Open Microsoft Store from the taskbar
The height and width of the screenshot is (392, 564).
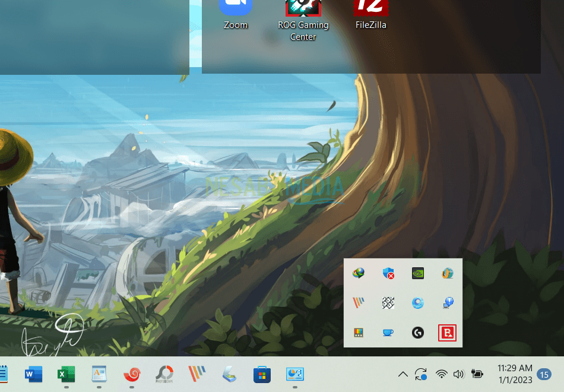[262, 375]
